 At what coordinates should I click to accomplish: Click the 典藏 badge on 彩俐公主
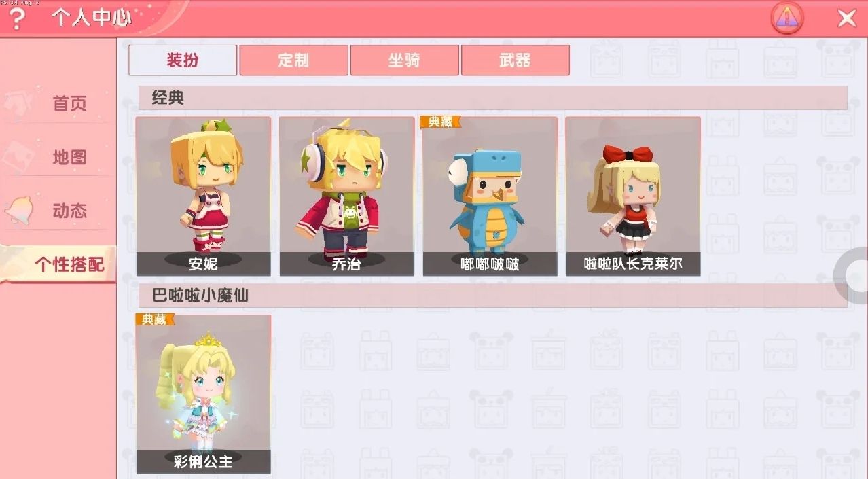(155, 319)
